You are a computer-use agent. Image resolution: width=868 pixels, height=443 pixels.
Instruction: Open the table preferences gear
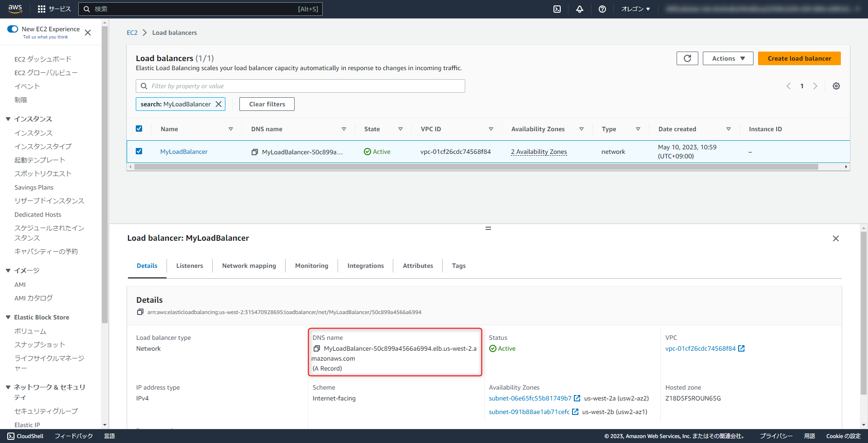coord(836,86)
